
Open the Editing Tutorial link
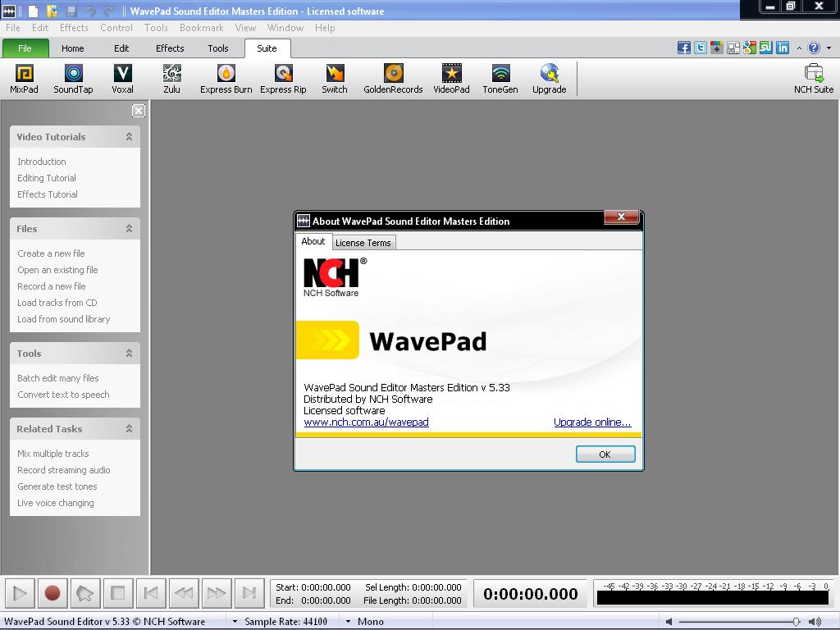click(x=47, y=178)
